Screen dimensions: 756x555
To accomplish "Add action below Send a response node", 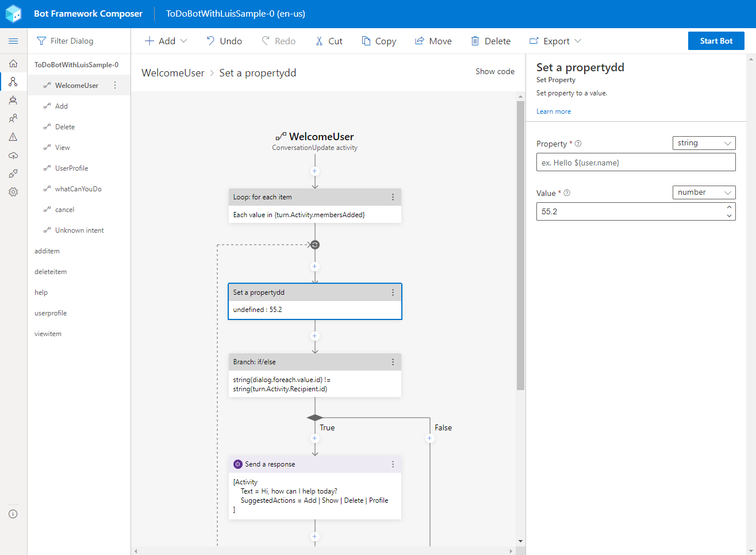I will 314,537.
